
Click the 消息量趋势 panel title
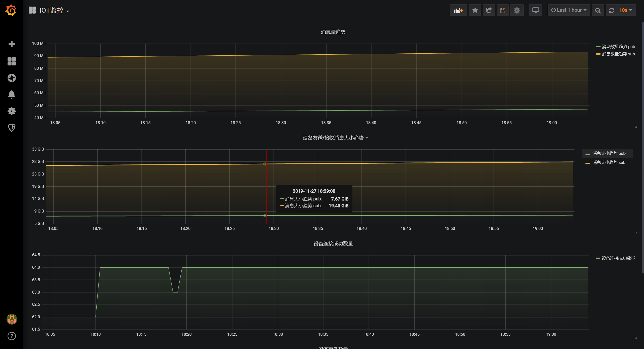[333, 32]
